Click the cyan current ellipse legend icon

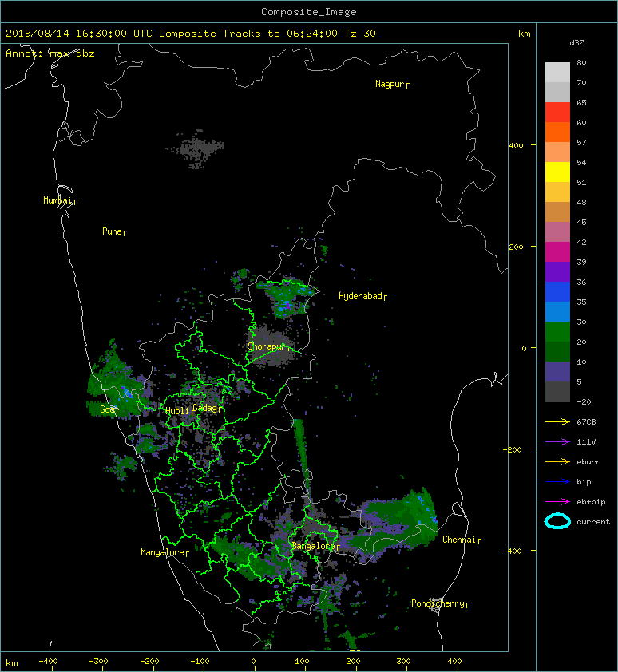557,522
